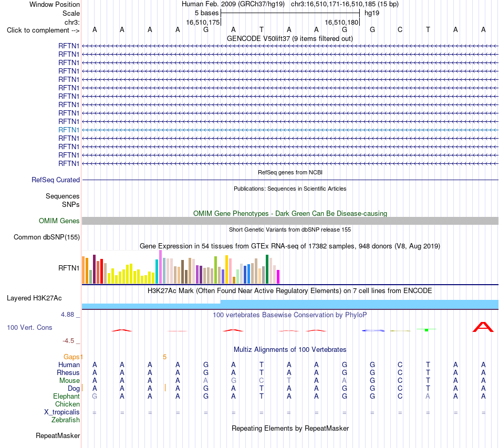Click the 'Publications: Sequences in Scientific Articles' title
This screenshot has width=499, height=448.
(290, 189)
